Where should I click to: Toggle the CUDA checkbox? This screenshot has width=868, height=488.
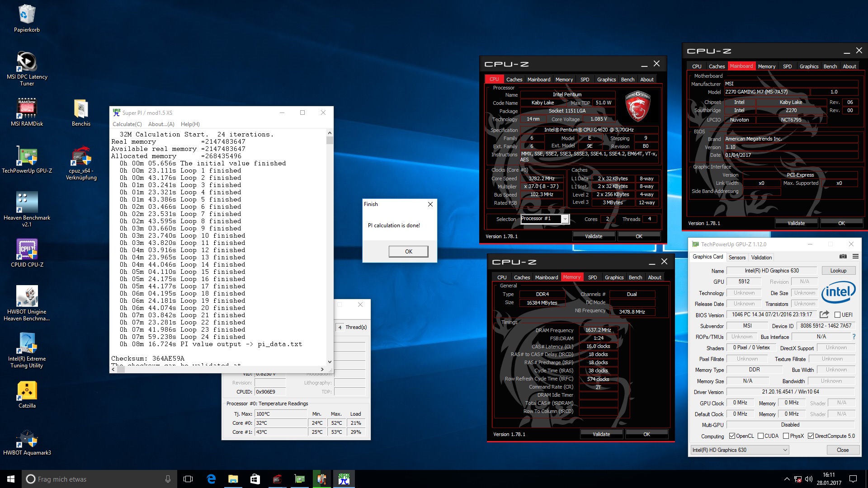(x=760, y=436)
